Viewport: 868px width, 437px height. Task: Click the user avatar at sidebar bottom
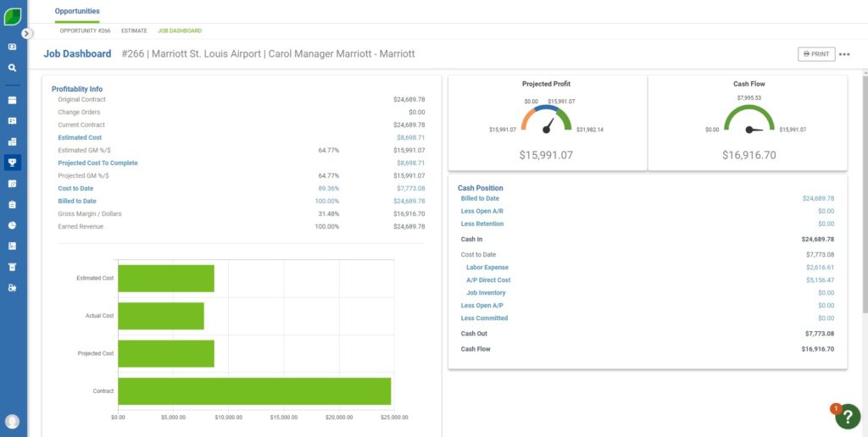13,421
